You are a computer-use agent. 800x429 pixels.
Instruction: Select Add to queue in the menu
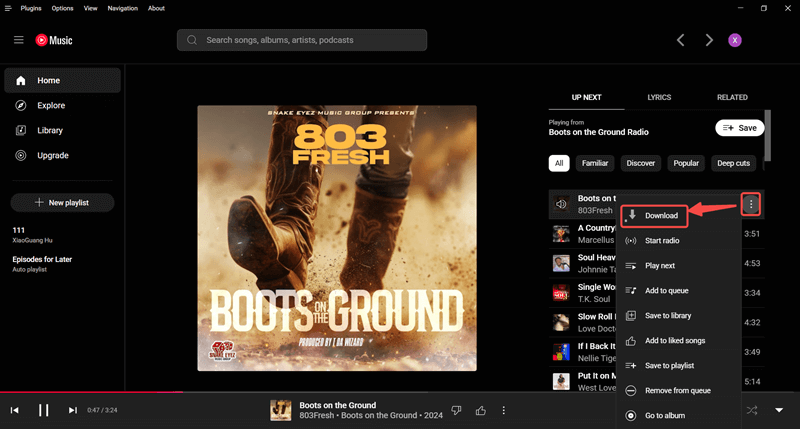(679, 291)
